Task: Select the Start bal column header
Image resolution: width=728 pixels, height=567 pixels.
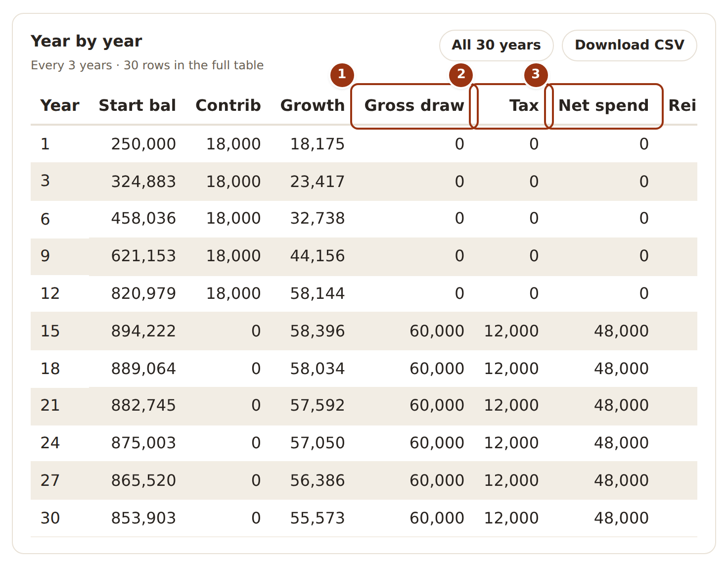Action: (137, 105)
